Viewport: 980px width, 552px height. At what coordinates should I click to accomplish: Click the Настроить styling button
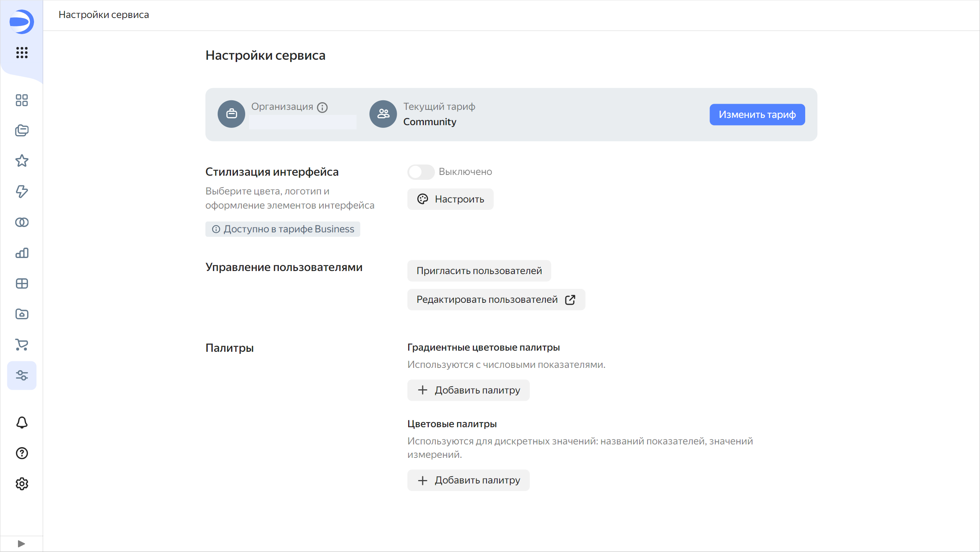(450, 199)
